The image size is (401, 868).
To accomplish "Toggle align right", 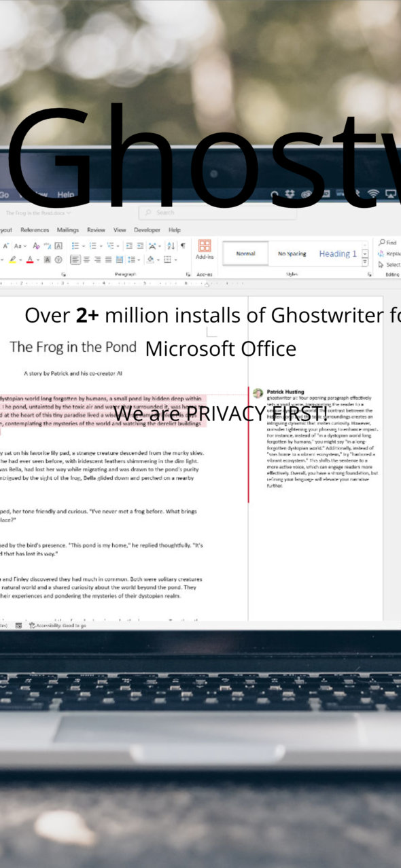I will [x=98, y=259].
